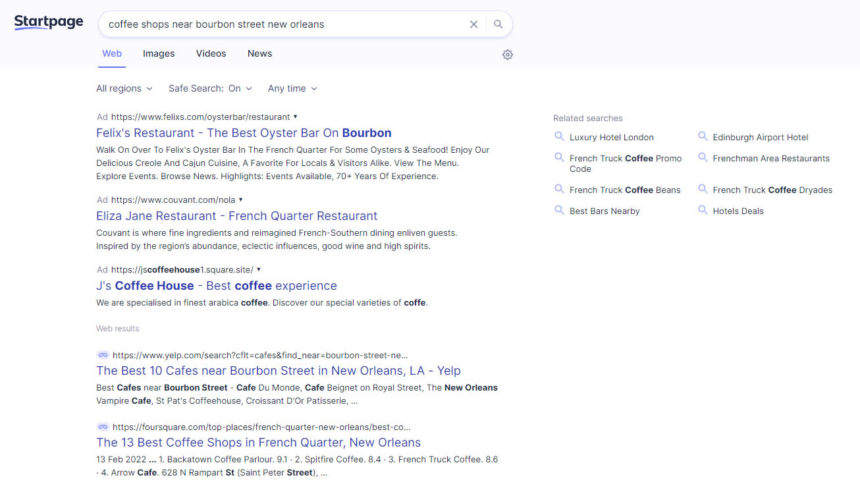Open the settings gear icon
860x490 pixels.
(507, 55)
